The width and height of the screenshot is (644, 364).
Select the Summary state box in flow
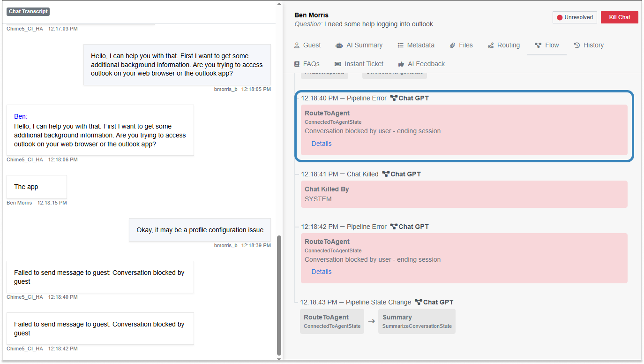[x=417, y=321]
